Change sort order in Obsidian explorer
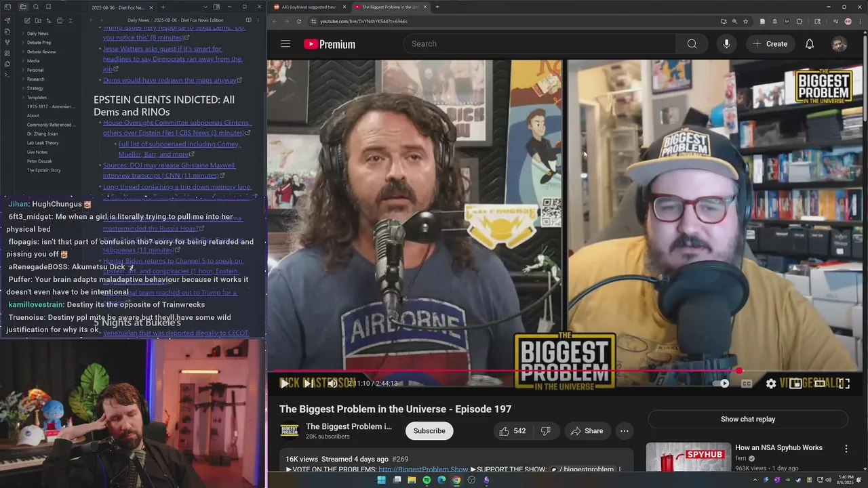Viewport: 868px width, 488px height. (48, 20)
